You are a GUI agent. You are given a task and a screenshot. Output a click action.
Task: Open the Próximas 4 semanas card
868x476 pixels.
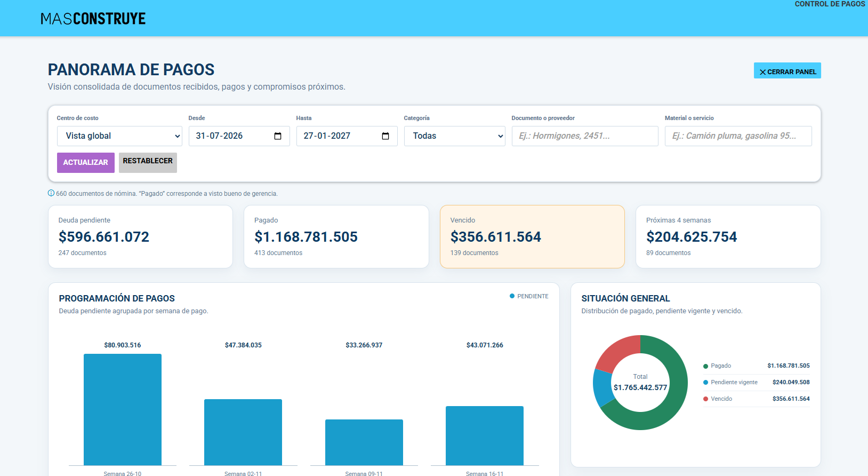point(728,237)
